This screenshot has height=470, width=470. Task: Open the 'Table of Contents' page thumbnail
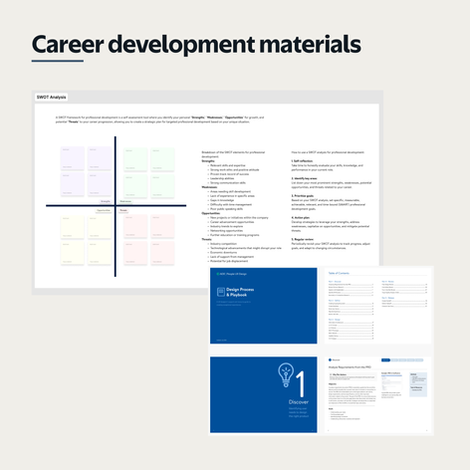click(x=378, y=305)
